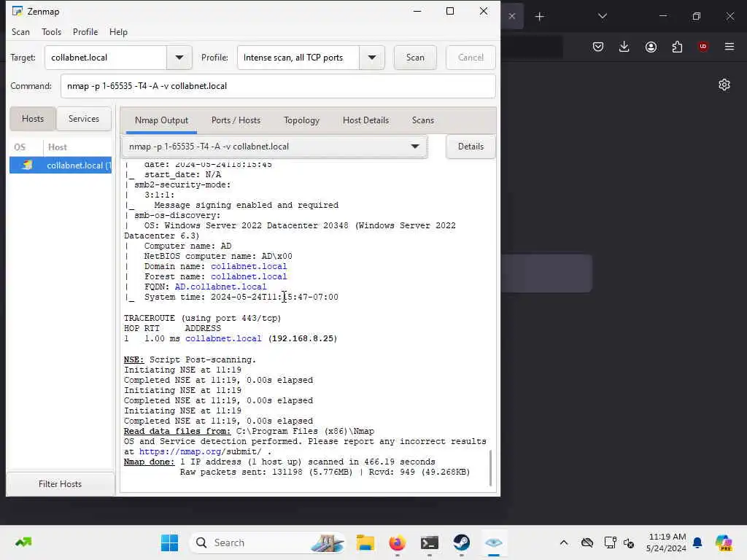Click the 'TRACEROUTE (using port 443/tcp)' text
Image resolution: width=747 pixels, height=560 pixels.
tap(203, 318)
